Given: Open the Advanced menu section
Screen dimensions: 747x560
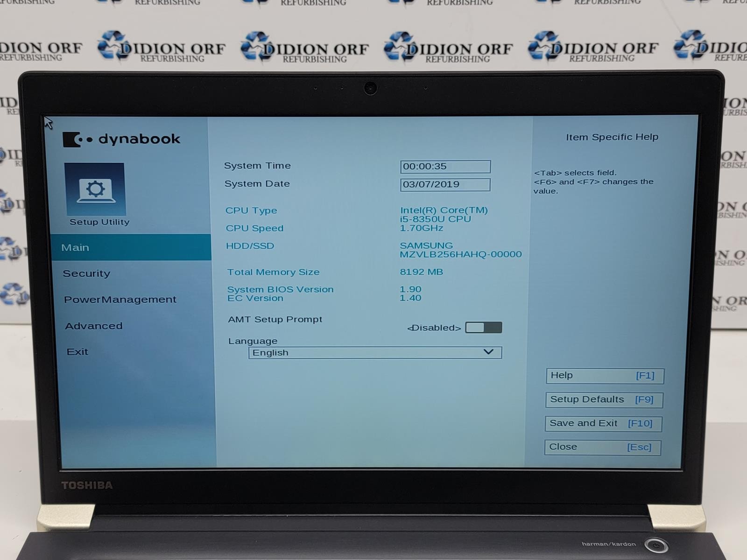Looking at the screenshot, I should (x=94, y=326).
